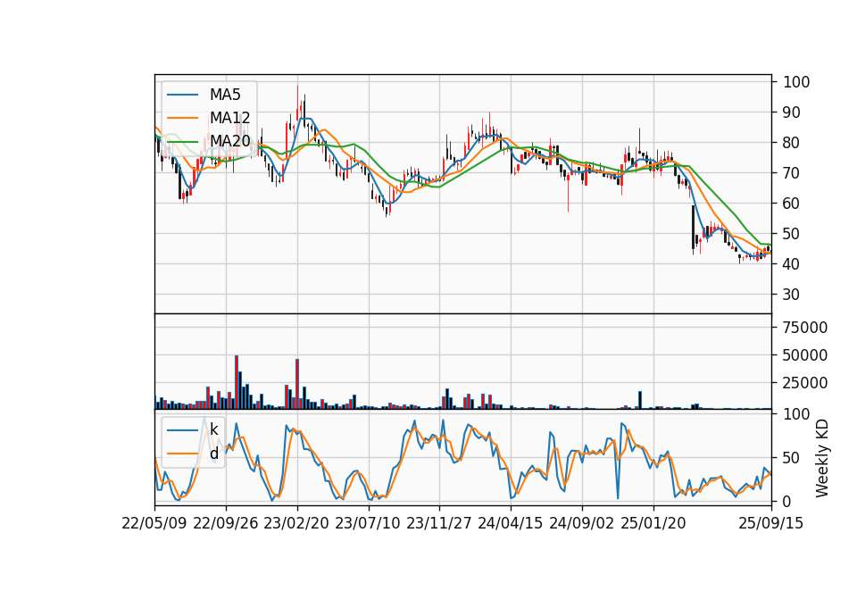Viewport: 857px width, 616px height.
Task: Click the 23/07/10 date tick label
Action: click(x=368, y=523)
